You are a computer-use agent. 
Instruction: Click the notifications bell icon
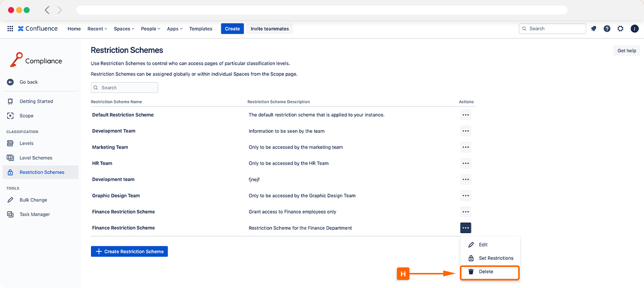(594, 29)
